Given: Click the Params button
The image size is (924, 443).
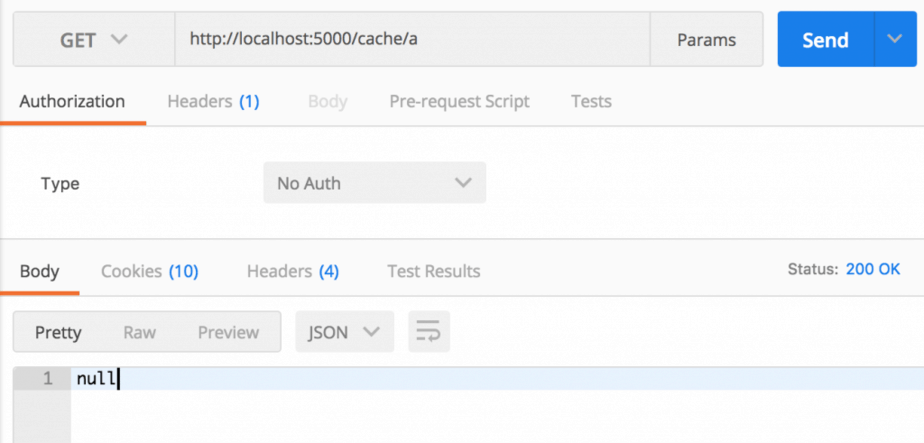Looking at the screenshot, I should [706, 40].
